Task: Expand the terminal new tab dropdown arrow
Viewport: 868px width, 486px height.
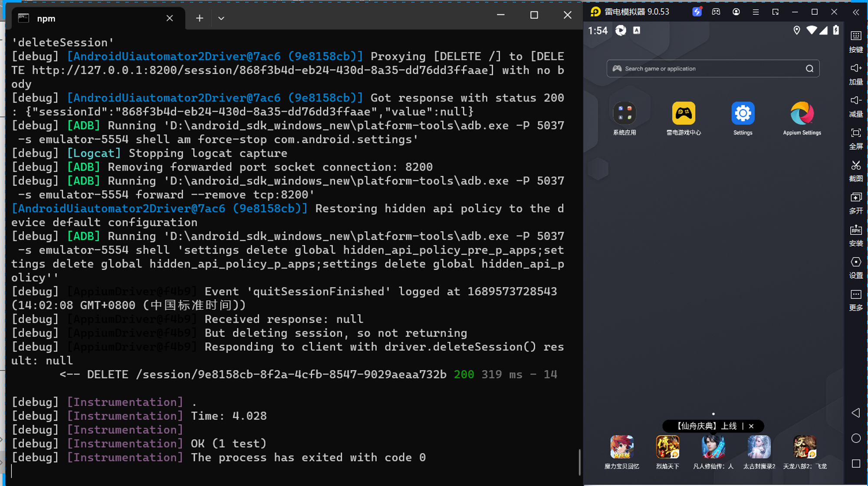Action: tap(221, 18)
